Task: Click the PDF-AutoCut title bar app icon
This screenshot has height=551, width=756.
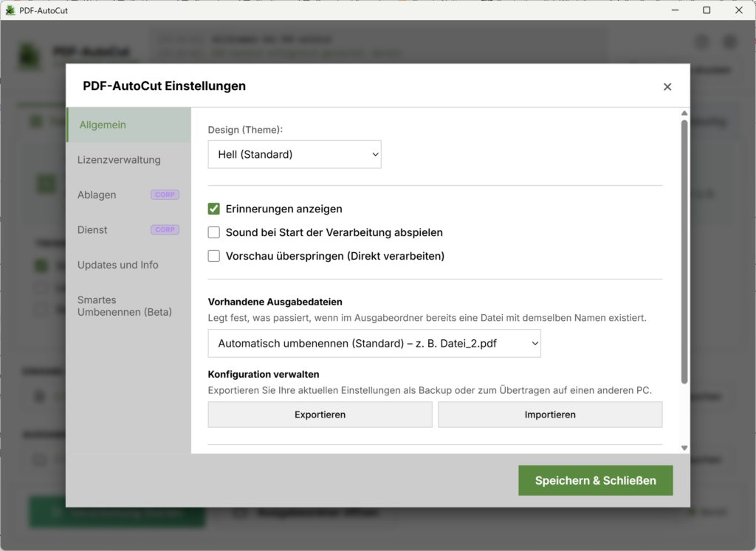Action: click(10, 10)
